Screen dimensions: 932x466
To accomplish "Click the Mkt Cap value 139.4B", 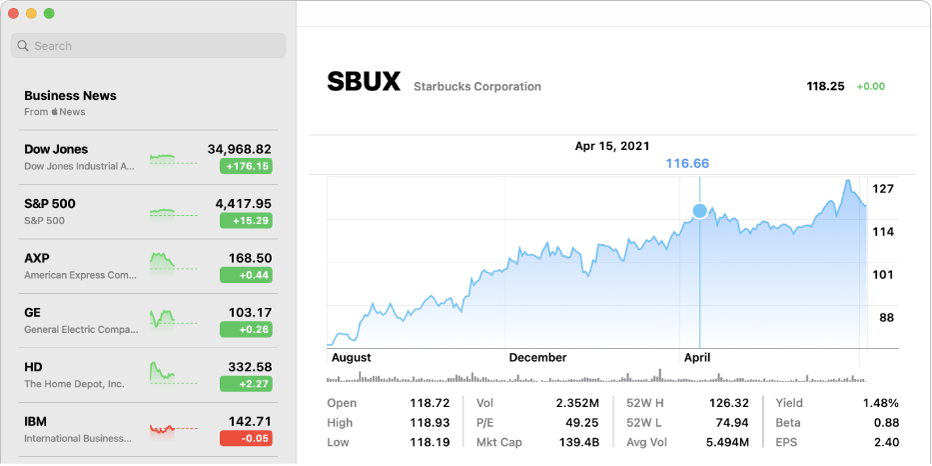I will (x=579, y=442).
